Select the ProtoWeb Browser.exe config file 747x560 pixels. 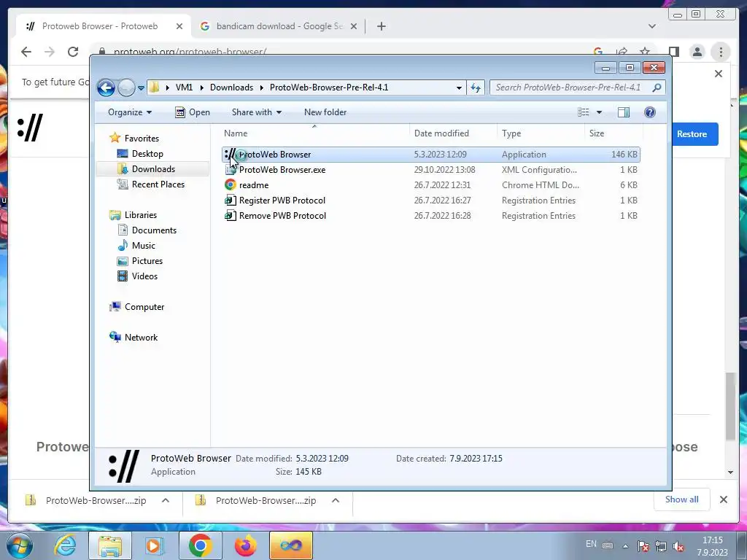(431, 170)
